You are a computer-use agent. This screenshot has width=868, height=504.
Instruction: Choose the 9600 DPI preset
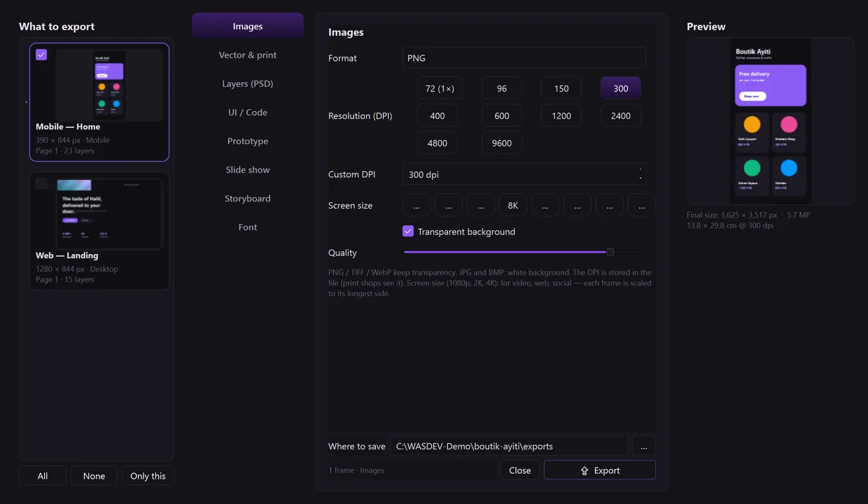(x=502, y=143)
